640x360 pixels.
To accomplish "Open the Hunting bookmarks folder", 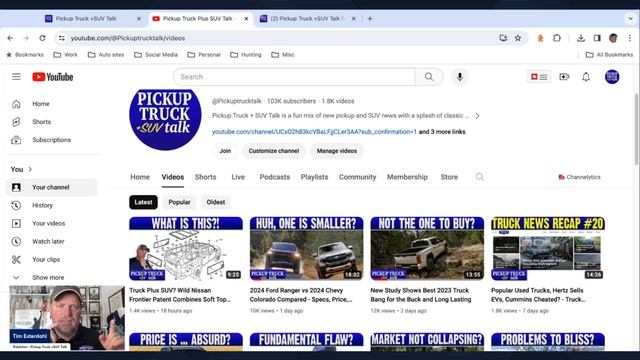I will (x=245, y=54).
